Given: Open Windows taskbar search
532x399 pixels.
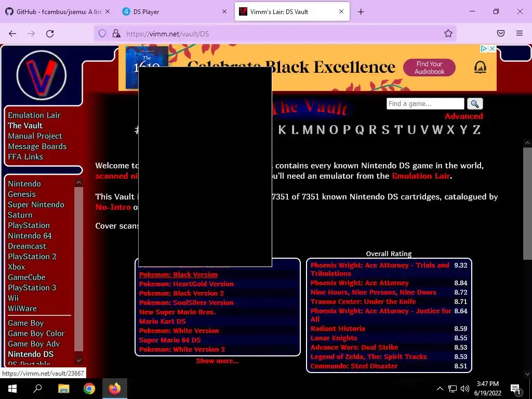Looking at the screenshot, I should [x=37, y=389].
